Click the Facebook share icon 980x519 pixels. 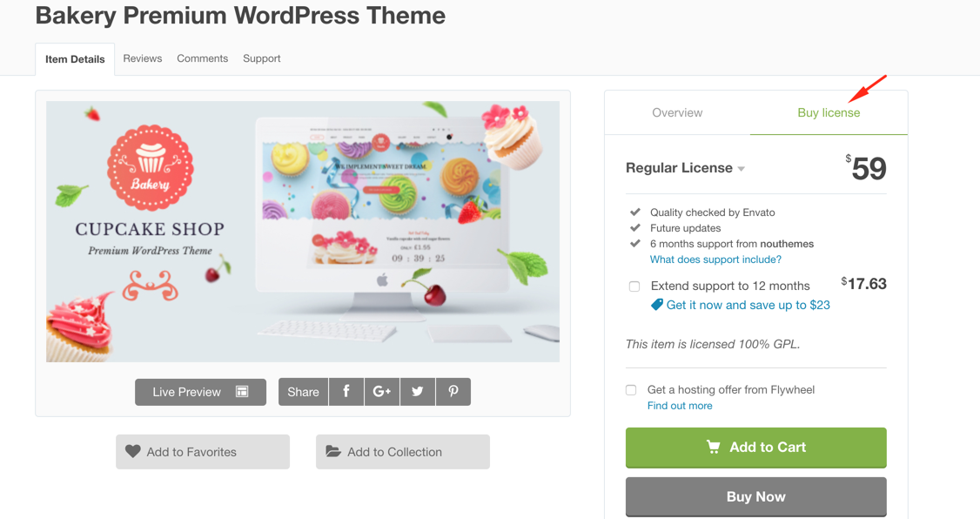click(x=346, y=392)
